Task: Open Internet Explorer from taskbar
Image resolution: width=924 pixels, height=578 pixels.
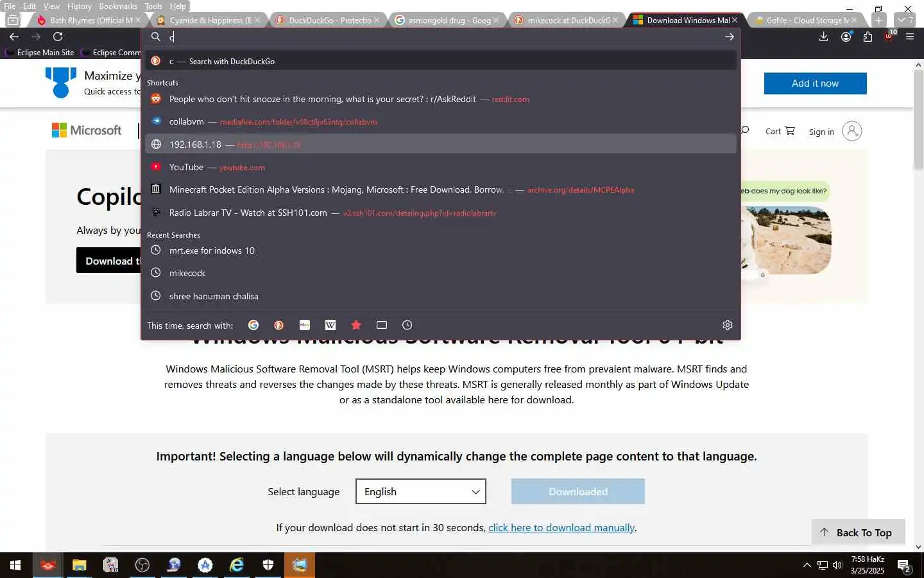Action: pyautogui.click(x=237, y=565)
